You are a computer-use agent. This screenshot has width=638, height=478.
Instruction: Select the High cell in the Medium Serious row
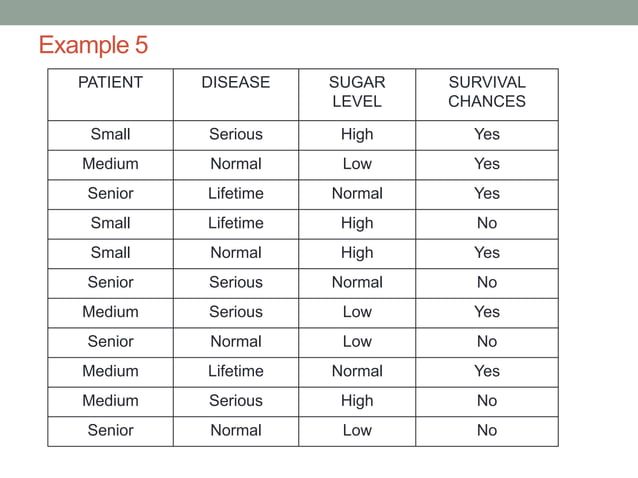coord(357,401)
